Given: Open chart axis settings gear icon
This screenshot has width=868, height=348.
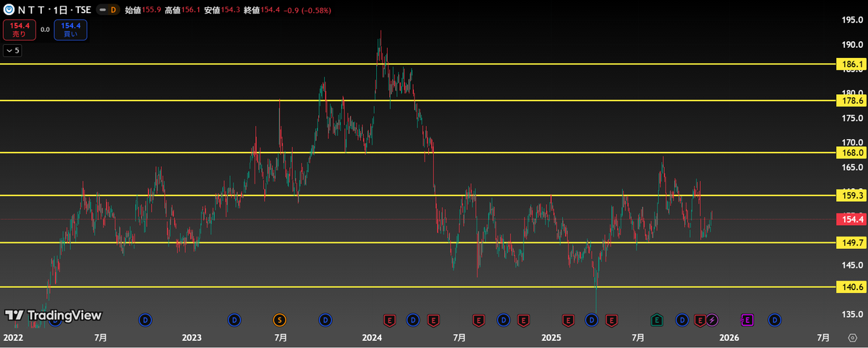Looking at the screenshot, I should click(x=851, y=338).
